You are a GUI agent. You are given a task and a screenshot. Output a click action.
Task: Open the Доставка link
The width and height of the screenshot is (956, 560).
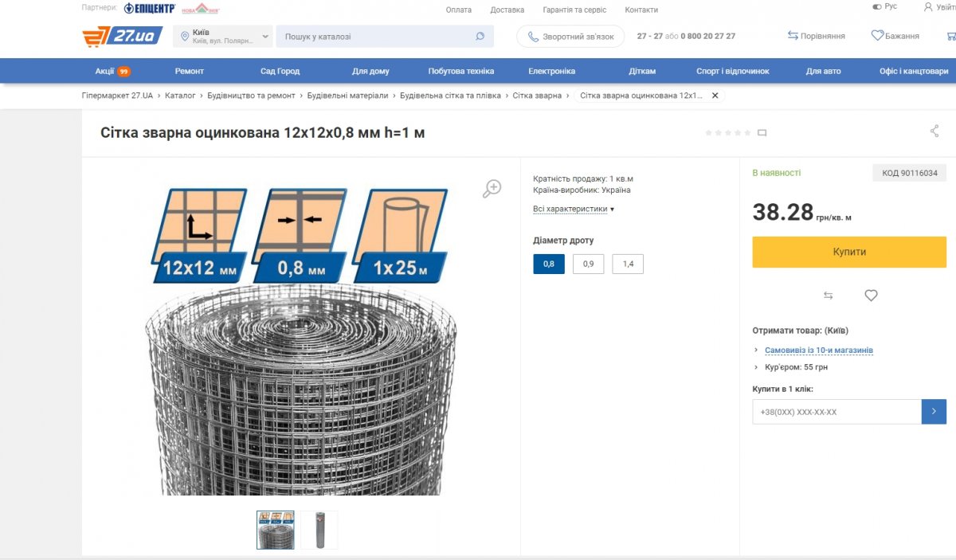[507, 10]
